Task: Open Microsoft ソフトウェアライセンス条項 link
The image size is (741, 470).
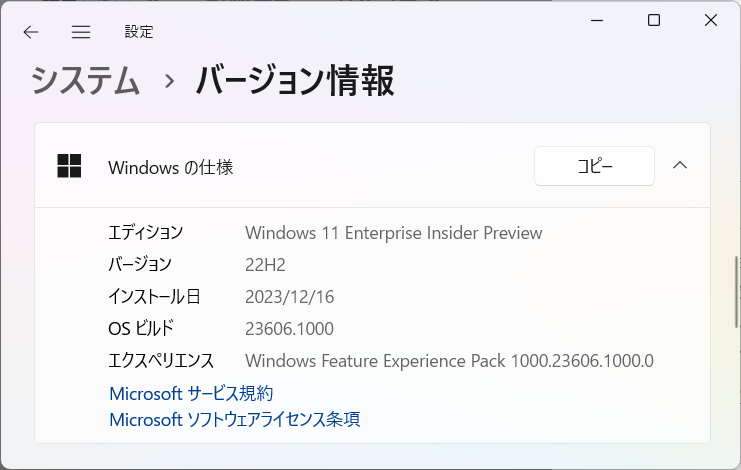Action: point(235,419)
